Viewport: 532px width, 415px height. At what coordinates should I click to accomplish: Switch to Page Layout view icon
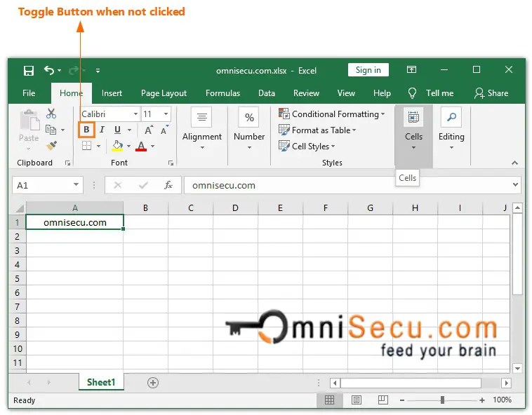357,400
